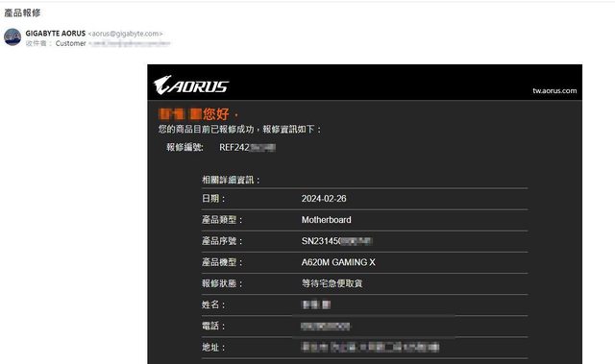Select the repair status 等待宅急便取貨
Viewport: 615px width, 364px height.
pyautogui.click(x=332, y=283)
